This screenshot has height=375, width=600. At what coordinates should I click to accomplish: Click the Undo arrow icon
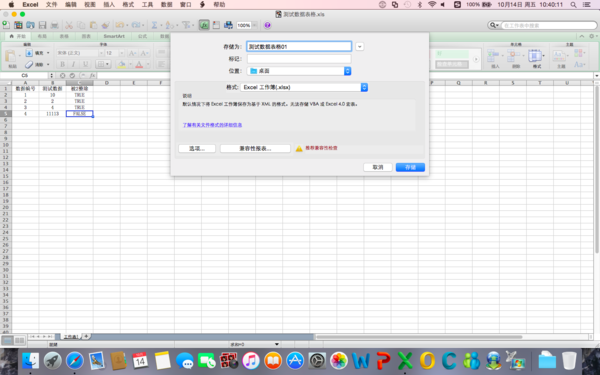(x=120, y=25)
